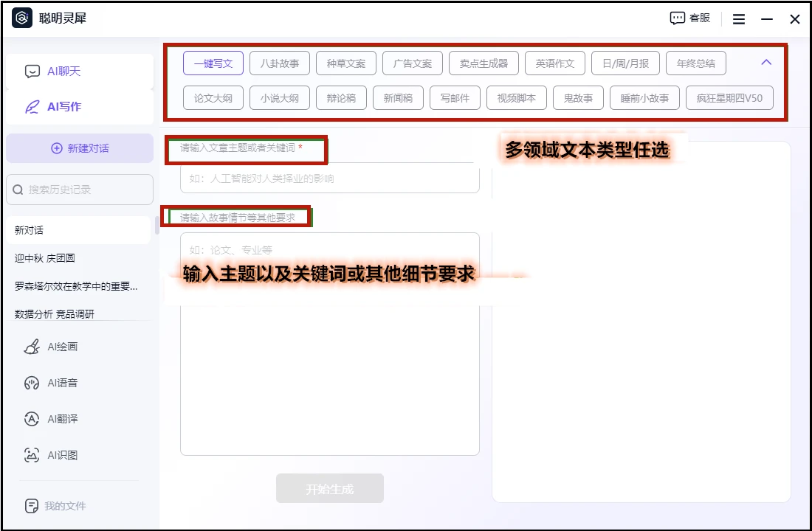Open the AI识图 image recognition tool
Image resolution: width=812 pixels, height=531 pixels.
(x=51, y=456)
